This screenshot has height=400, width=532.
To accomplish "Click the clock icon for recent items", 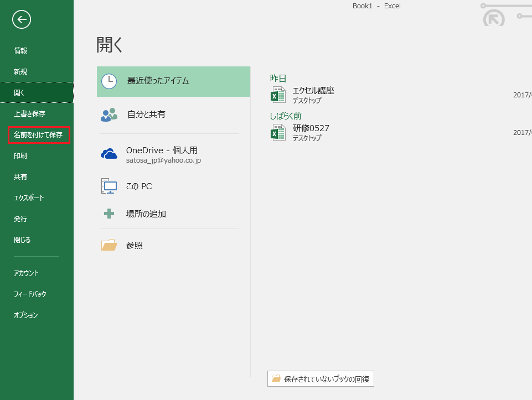I will tap(109, 81).
